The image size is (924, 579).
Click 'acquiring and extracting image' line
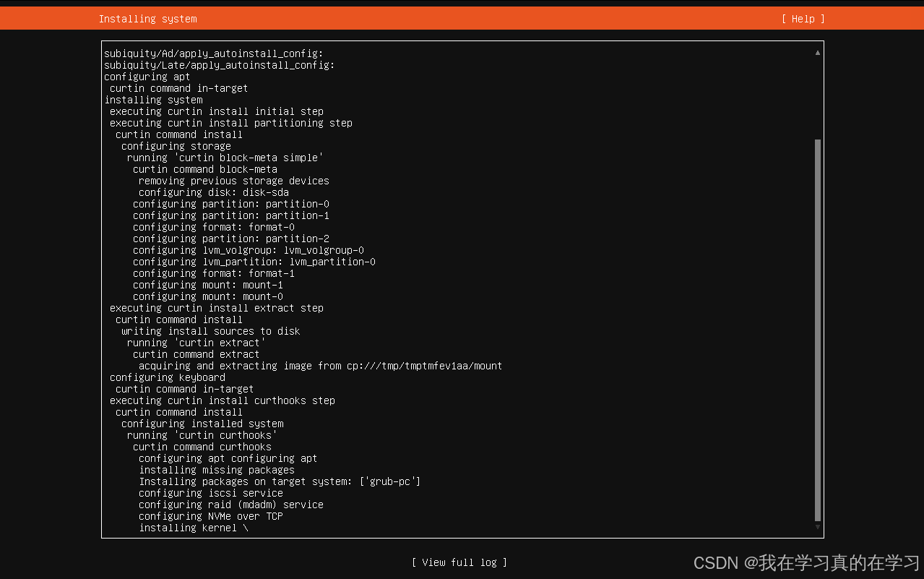321,366
